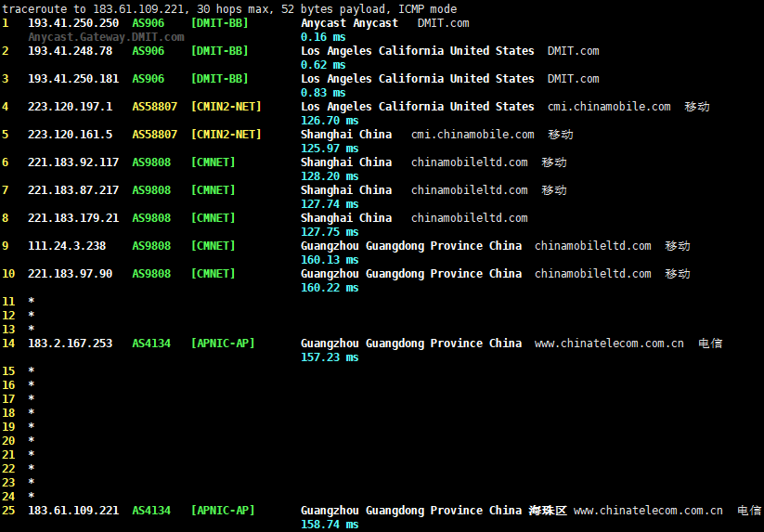Screen dimensions: 764x532
Task: Select IP address 223.120.197.1
Action: 70,107
